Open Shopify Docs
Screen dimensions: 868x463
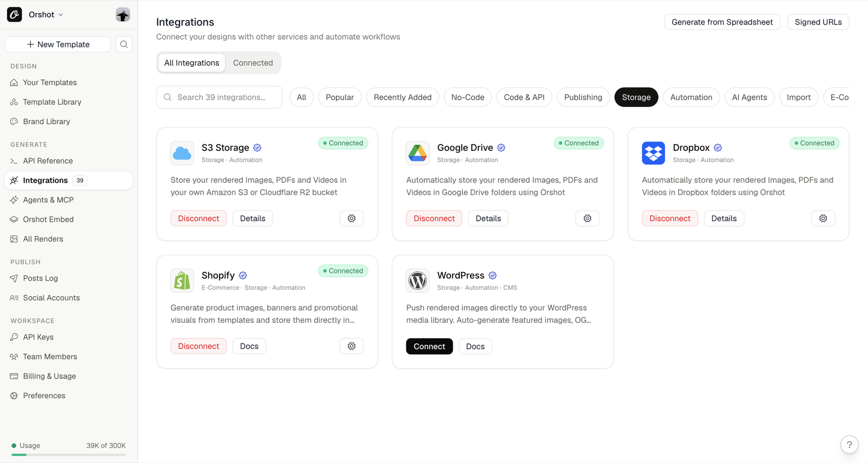tap(249, 346)
